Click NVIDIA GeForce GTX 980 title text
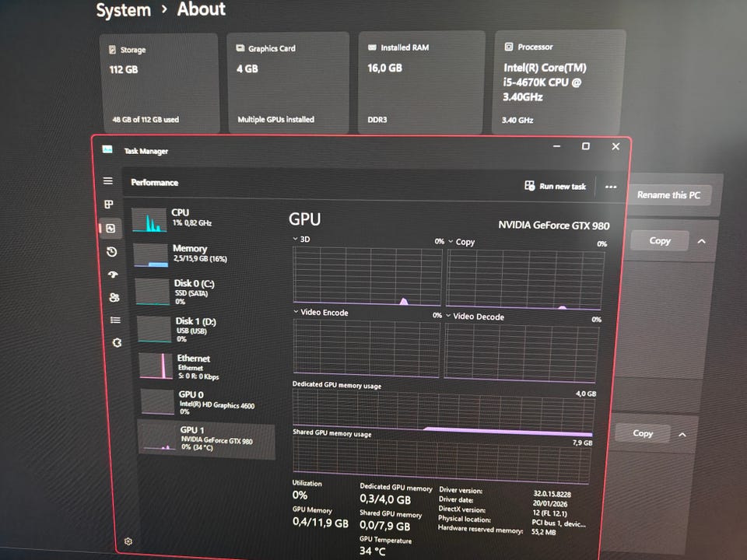The image size is (747, 560). click(554, 226)
